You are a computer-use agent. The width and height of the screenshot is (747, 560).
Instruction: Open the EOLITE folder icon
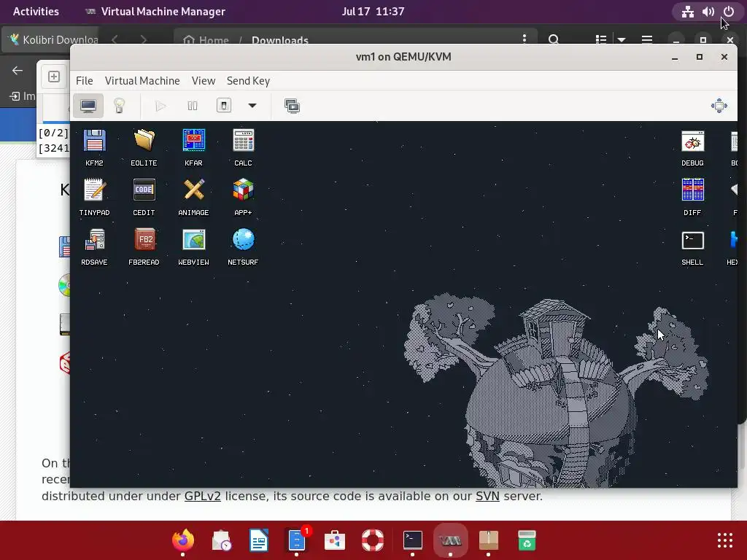144,147
